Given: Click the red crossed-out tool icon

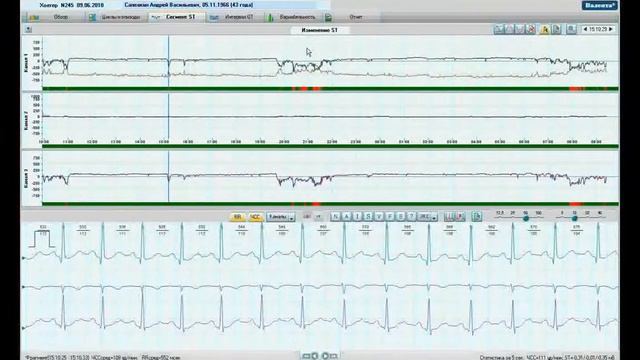Looking at the screenshot, I should pyautogui.click(x=531, y=29).
